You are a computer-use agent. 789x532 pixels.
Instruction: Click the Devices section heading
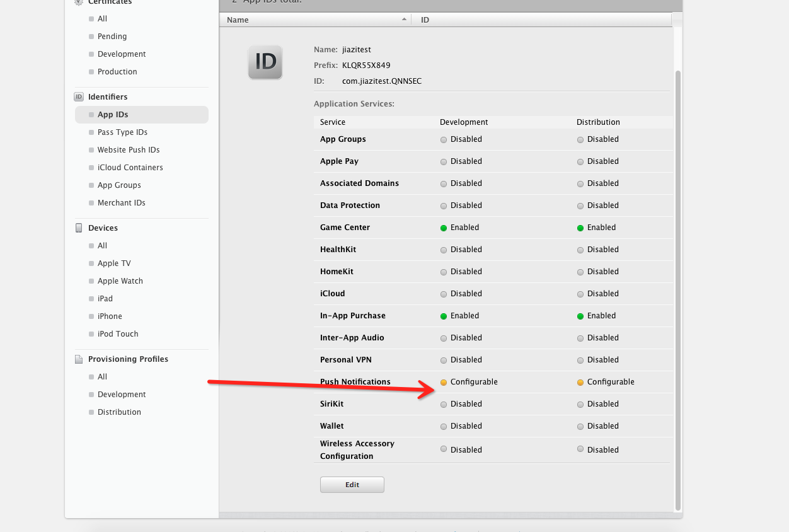103,228
